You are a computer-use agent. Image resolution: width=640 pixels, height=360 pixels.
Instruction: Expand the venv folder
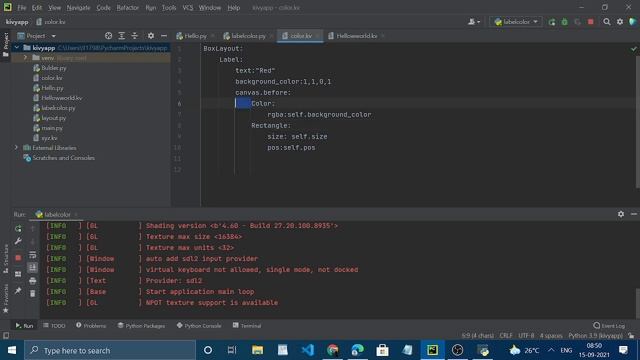click(x=25, y=58)
